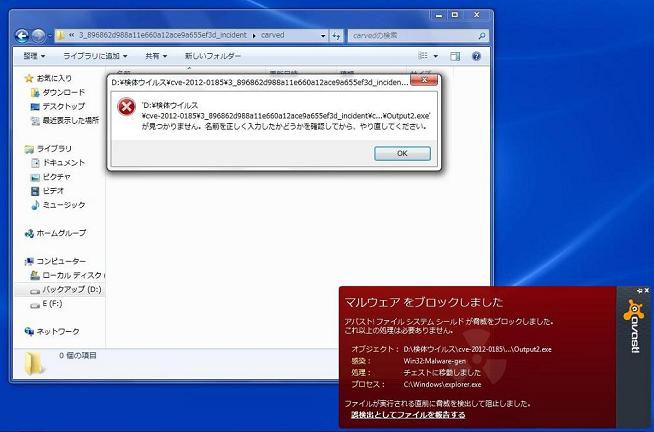
Task: Click the 0 個の項目 status text
Action: [78, 356]
